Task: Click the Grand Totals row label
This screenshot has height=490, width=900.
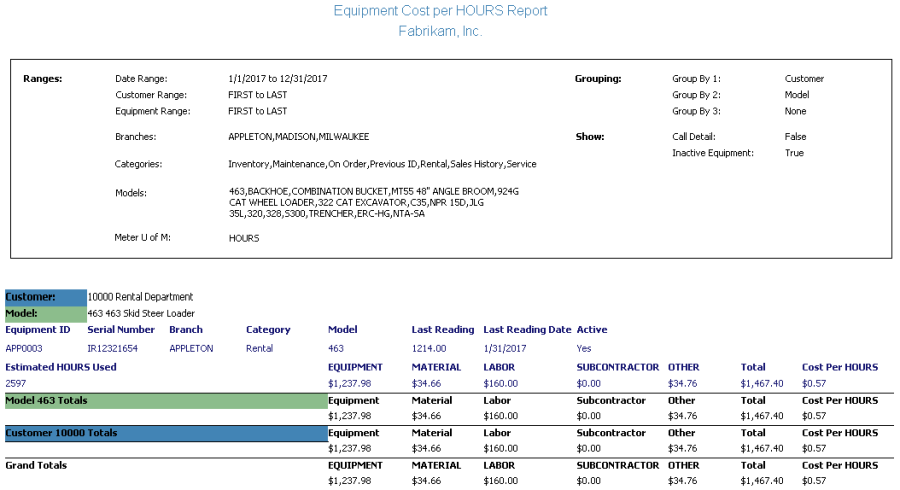Action: point(40,465)
